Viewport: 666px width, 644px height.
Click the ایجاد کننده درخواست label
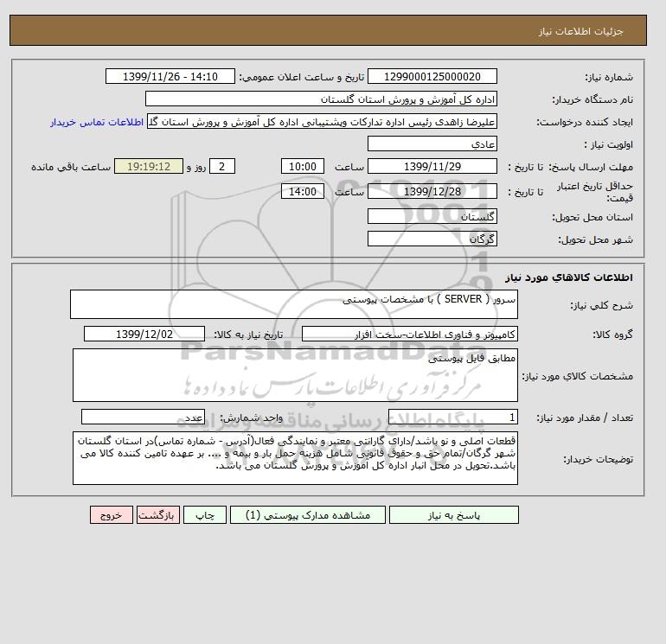pyautogui.click(x=585, y=122)
